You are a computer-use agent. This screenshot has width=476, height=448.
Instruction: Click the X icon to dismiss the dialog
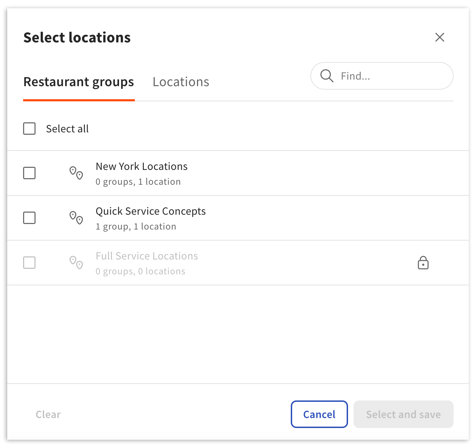coord(439,37)
